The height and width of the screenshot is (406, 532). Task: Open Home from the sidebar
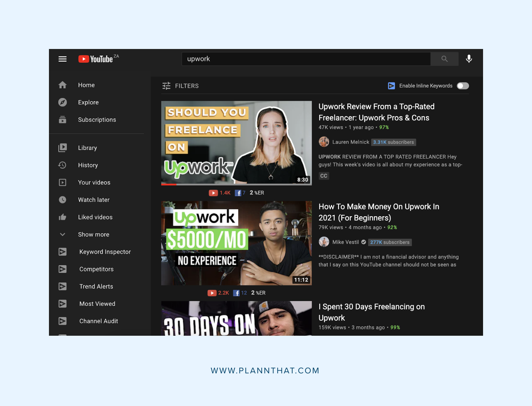point(87,85)
